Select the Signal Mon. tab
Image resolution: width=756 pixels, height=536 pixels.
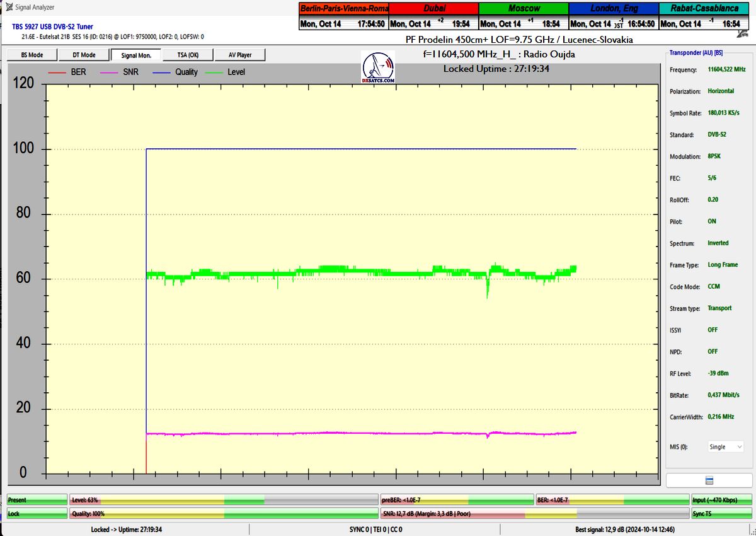(x=136, y=55)
